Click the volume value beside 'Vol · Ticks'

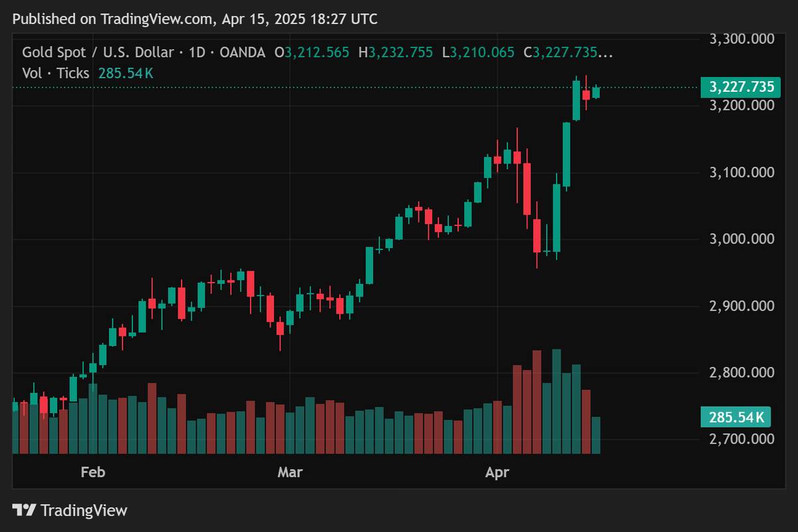click(x=126, y=73)
